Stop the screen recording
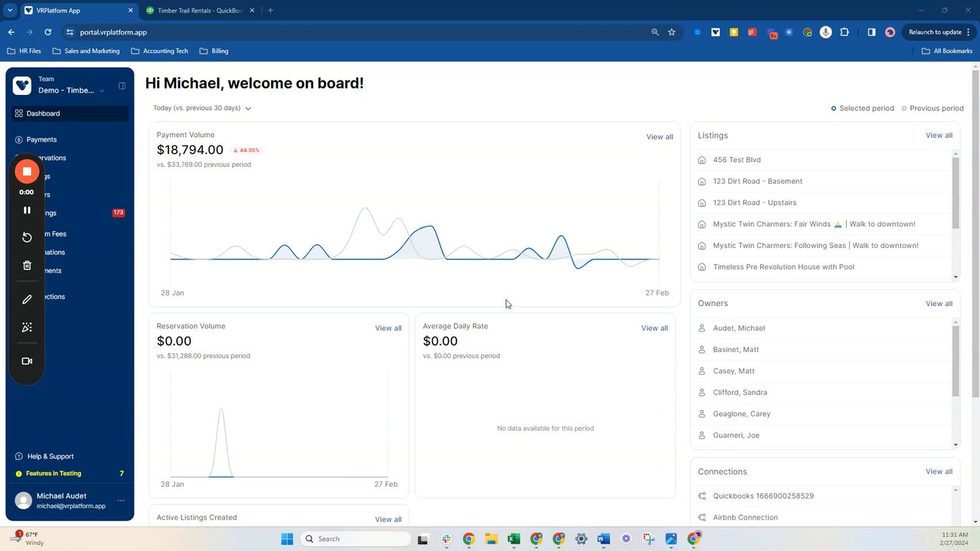This screenshot has width=980, height=551. 27,171
